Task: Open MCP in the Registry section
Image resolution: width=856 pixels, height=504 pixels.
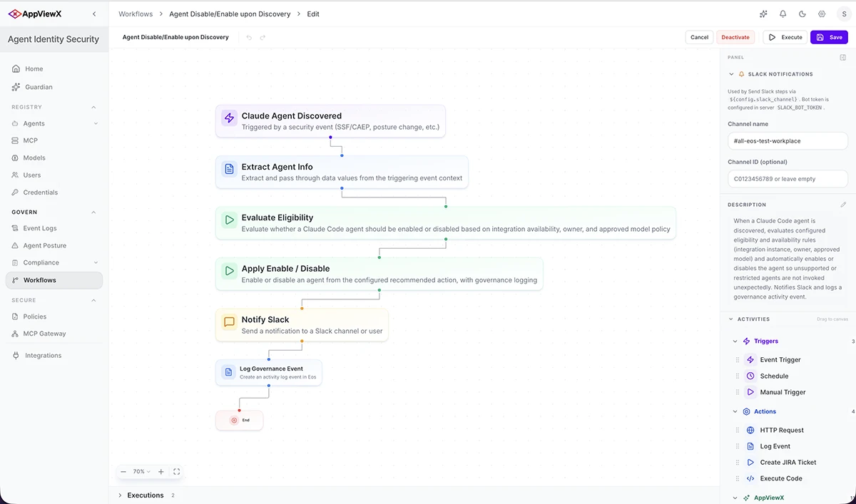Action: (x=53, y=141)
